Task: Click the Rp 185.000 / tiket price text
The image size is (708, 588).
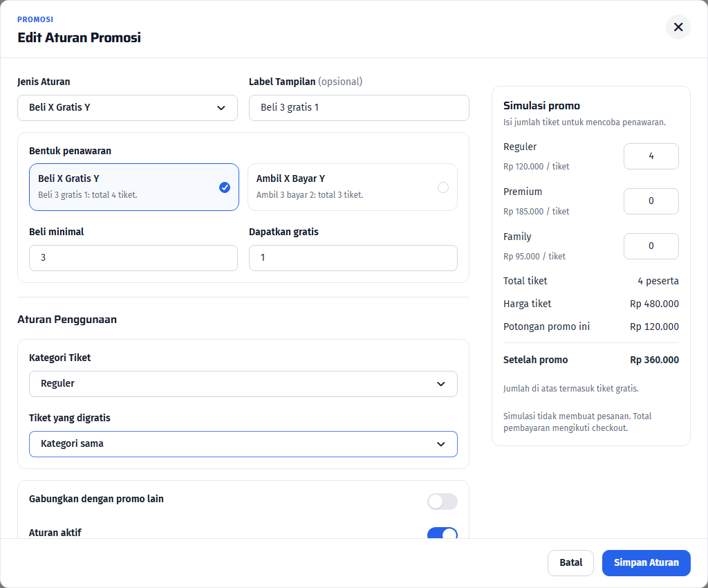Action: 536,212
